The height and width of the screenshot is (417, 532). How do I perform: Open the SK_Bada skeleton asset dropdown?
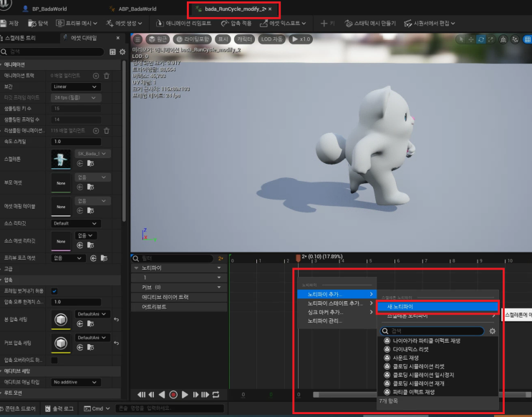(x=92, y=154)
